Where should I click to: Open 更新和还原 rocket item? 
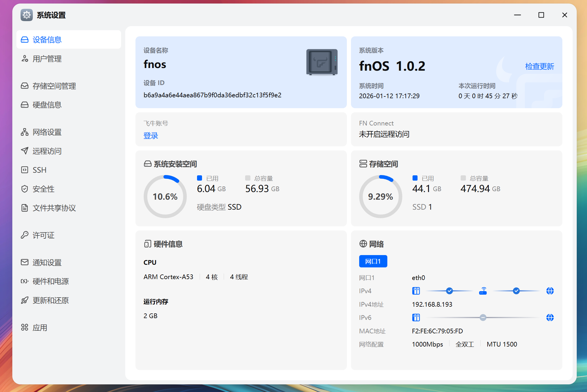coord(50,300)
